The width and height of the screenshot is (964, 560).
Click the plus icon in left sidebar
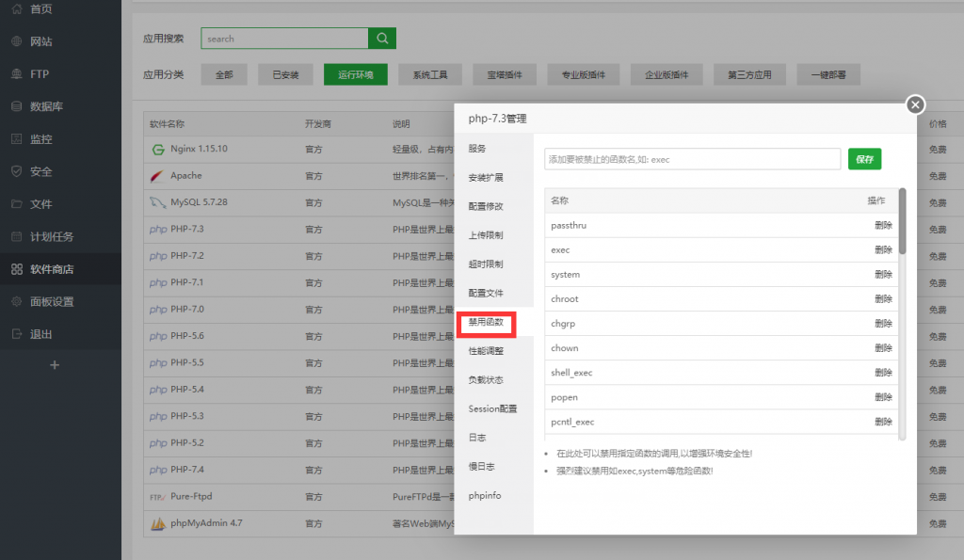pos(55,364)
